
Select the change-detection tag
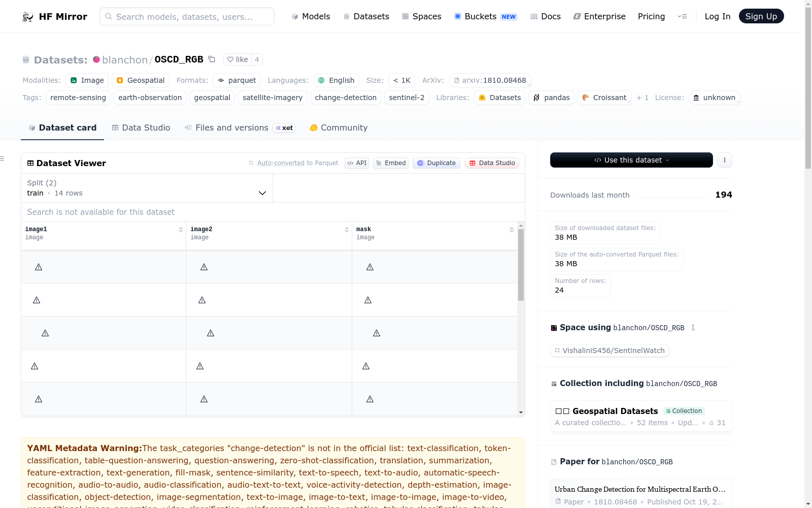pyautogui.click(x=346, y=98)
